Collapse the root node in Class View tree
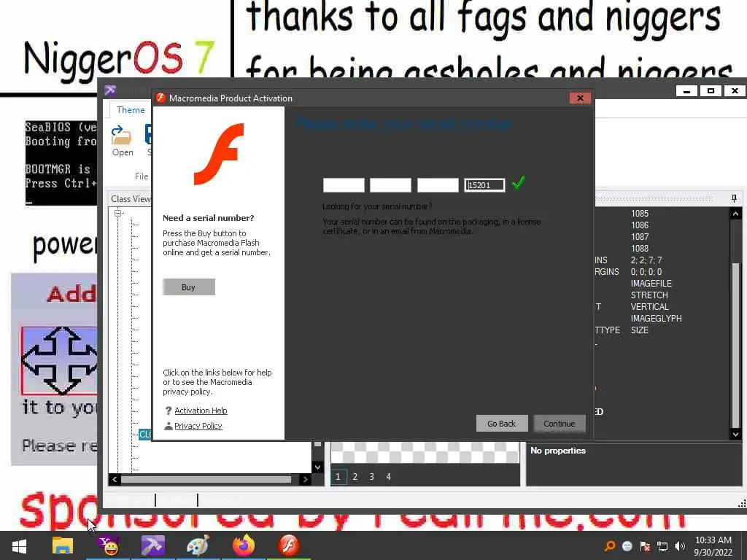Viewport: 747px width, 560px height. tap(118, 213)
